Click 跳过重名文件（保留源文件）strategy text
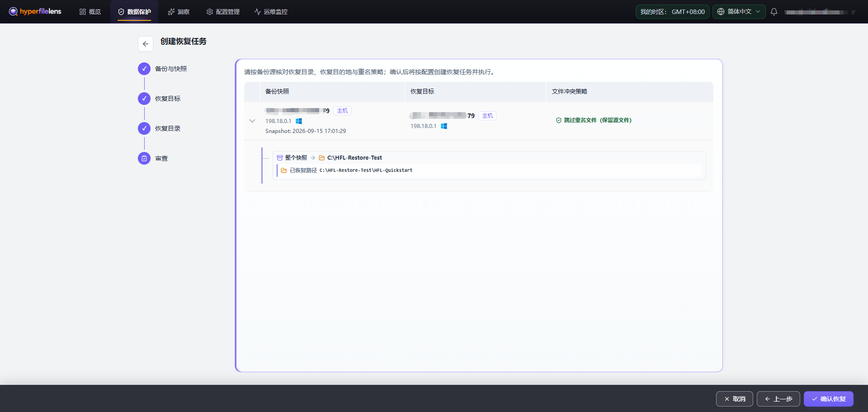 click(598, 120)
